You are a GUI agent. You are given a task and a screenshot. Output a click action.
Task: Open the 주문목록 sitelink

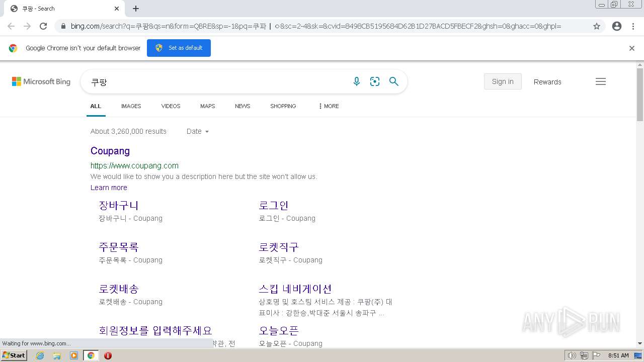pyautogui.click(x=118, y=247)
